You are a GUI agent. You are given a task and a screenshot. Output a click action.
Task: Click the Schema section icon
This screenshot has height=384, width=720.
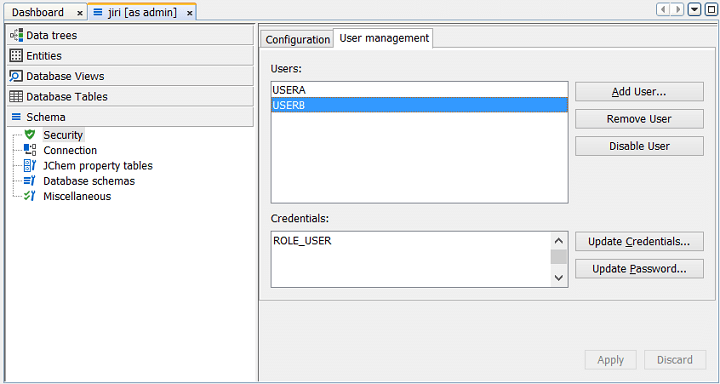point(16,117)
